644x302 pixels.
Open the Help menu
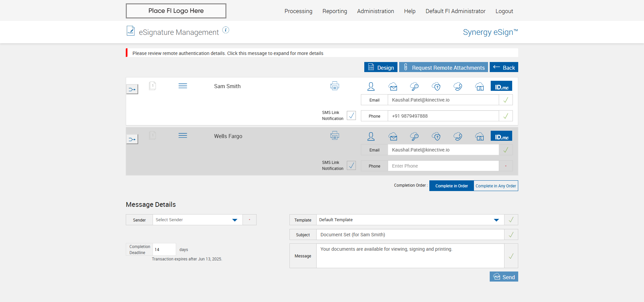410,11
